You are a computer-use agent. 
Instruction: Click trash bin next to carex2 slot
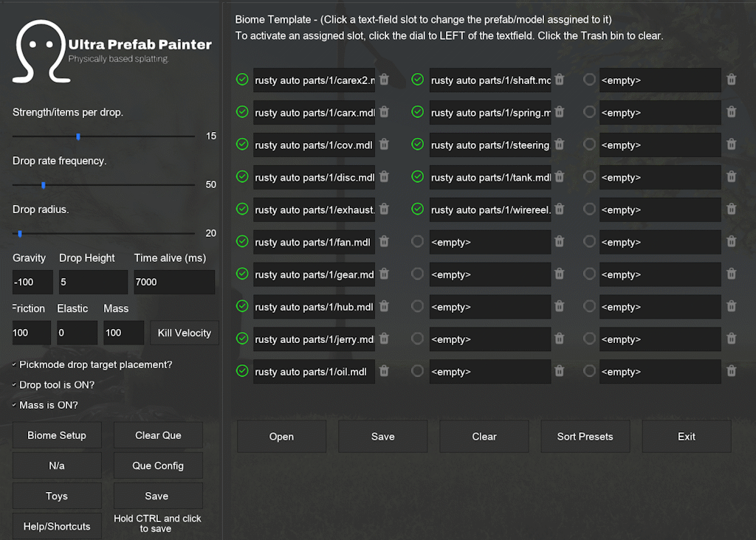[384, 80]
